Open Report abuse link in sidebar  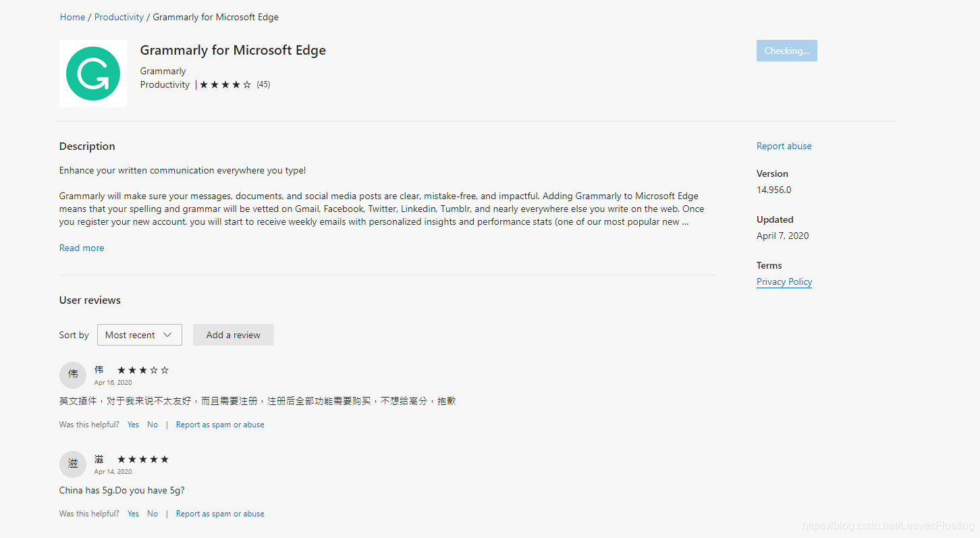[784, 146]
